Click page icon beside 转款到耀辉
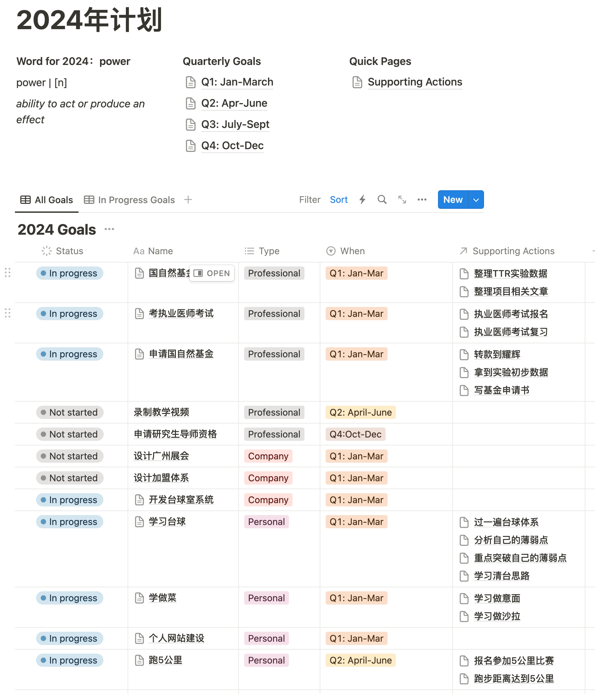The image size is (595, 700). 464,355
